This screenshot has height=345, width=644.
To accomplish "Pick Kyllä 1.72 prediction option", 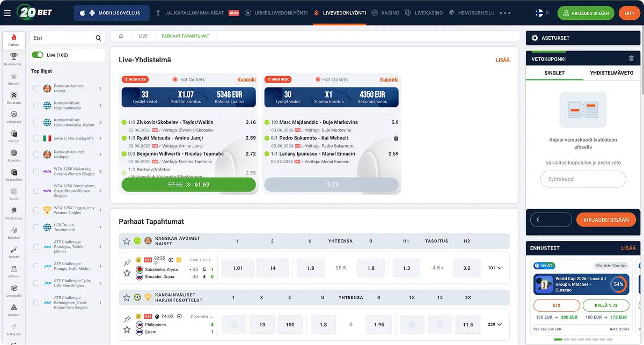I will point(606,305).
